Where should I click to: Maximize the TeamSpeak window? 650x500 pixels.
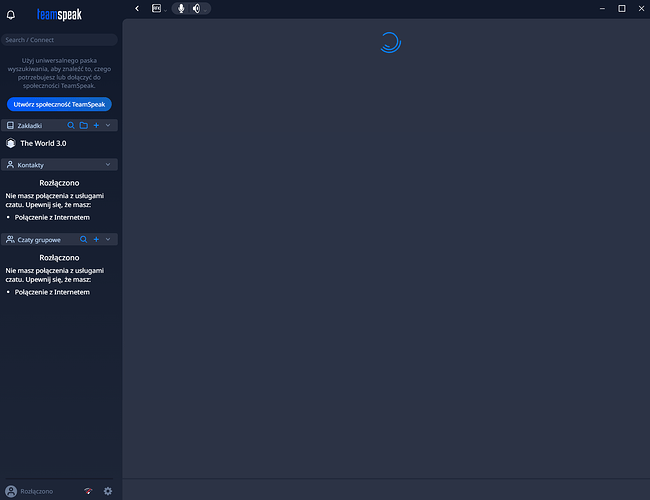[x=622, y=8]
